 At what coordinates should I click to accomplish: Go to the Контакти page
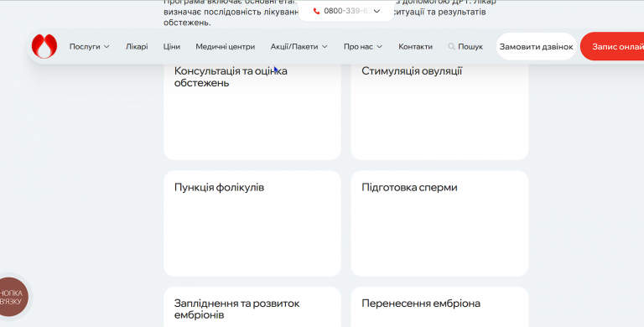(415, 46)
